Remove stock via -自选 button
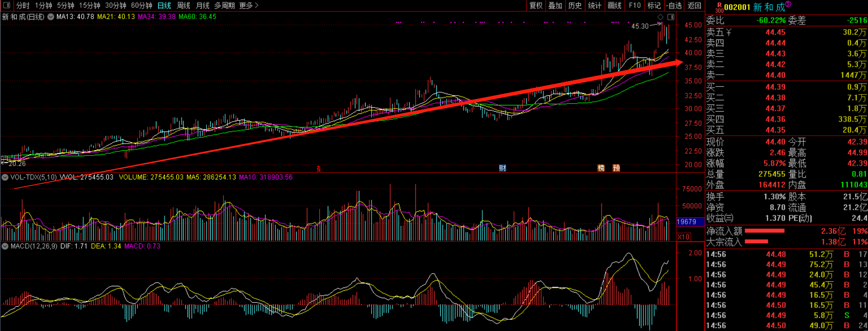Viewport: 868px width, 331px height. click(x=674, y=5)
